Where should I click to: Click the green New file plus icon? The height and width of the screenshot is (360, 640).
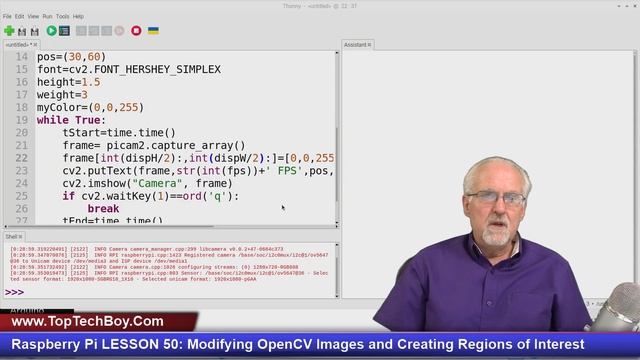9,31
